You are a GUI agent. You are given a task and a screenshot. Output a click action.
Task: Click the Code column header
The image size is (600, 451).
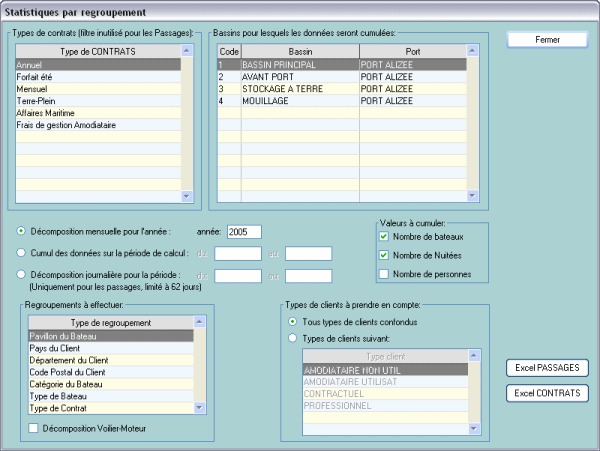tap(229, 52)
